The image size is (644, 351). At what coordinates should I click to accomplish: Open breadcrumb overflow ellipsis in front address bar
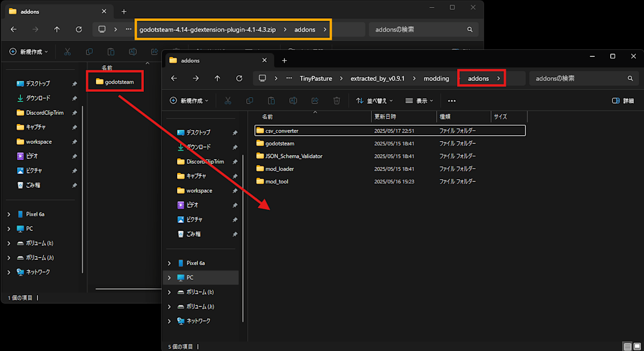point(289,78)
